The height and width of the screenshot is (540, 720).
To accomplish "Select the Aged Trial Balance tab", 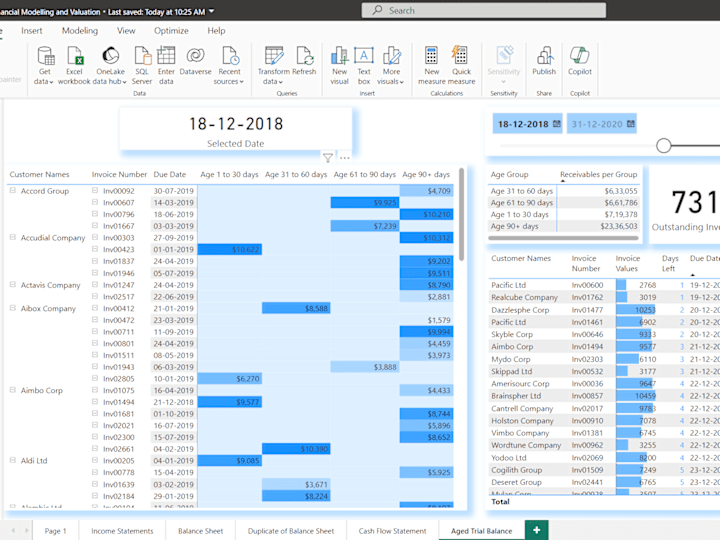I will point(481,531).
